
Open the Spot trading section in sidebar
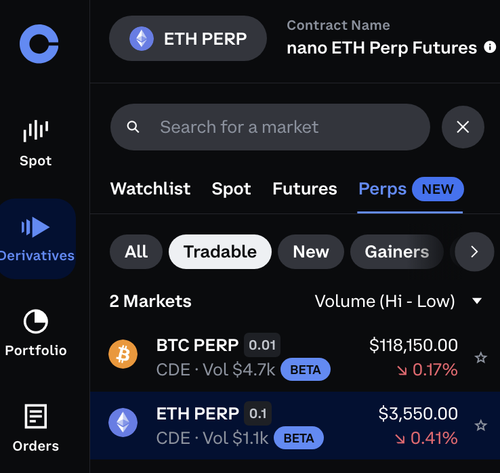(x=36, y=143)
